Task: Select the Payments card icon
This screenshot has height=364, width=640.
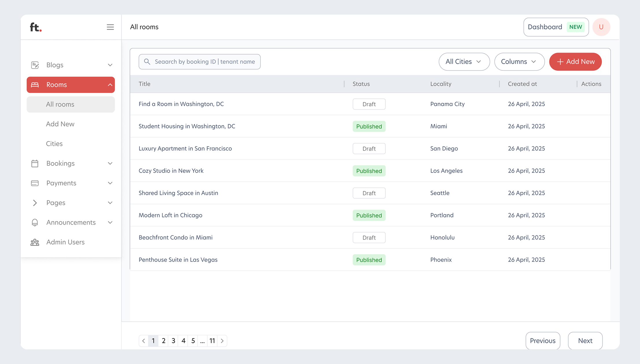Action: point(35,183)
